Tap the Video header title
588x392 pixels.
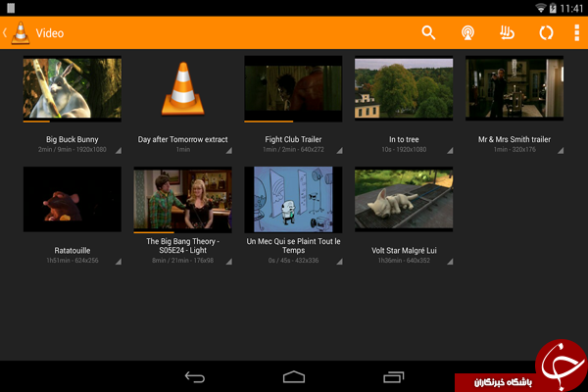point(50,33)
